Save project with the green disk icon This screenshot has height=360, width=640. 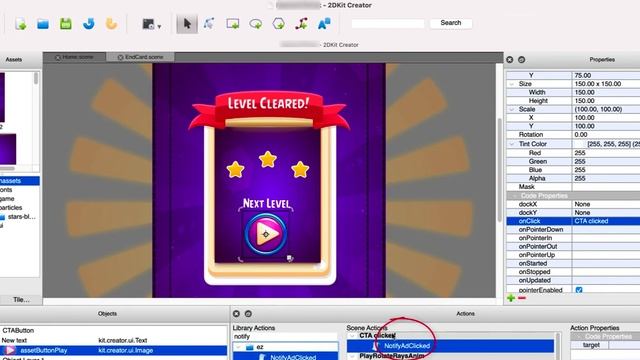[x=66, y=24]
